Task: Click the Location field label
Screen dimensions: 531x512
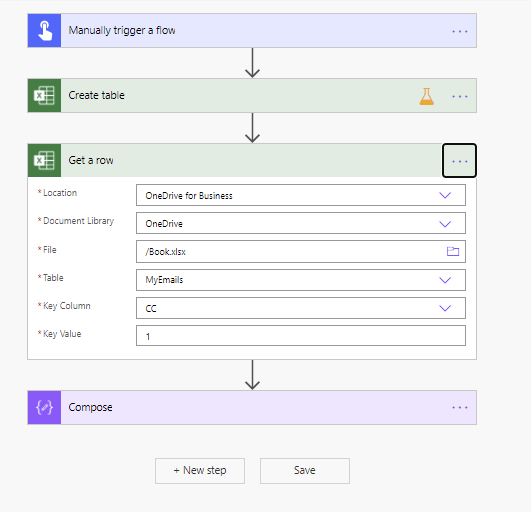Action: click(x=60, y=193)
